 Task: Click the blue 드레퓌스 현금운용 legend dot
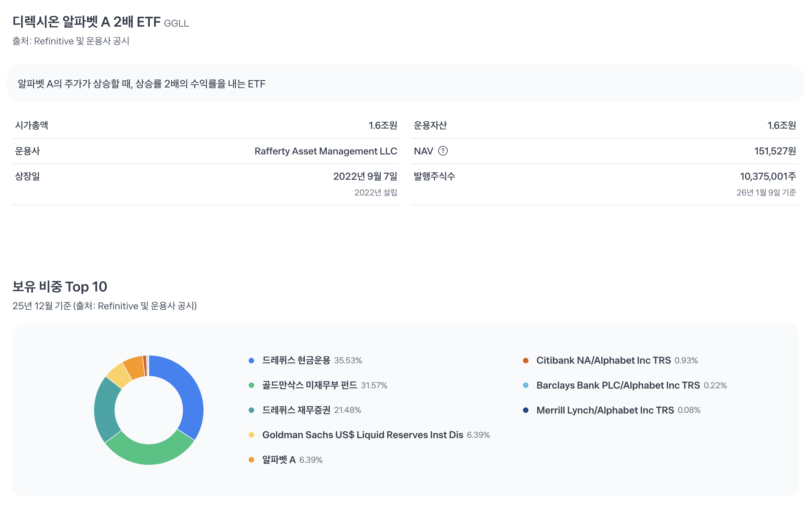pyautogui.click(x=251, y=361)
